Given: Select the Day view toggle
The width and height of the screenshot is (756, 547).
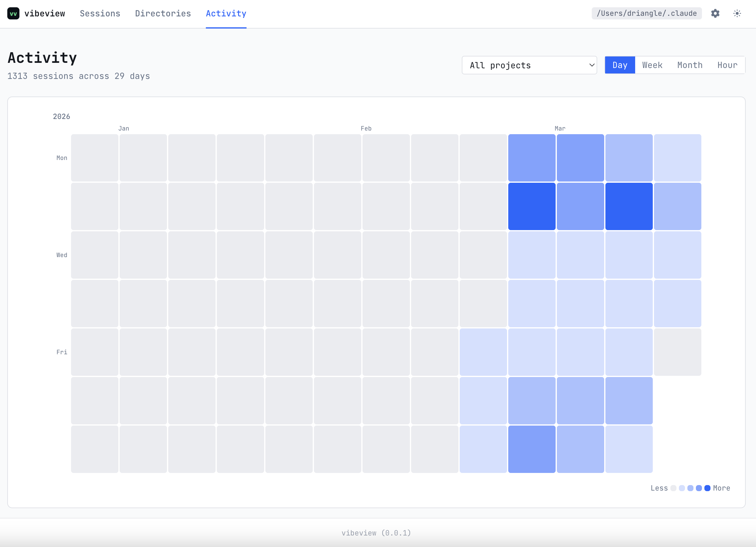Looking at the screenshot, I should 620,65.
